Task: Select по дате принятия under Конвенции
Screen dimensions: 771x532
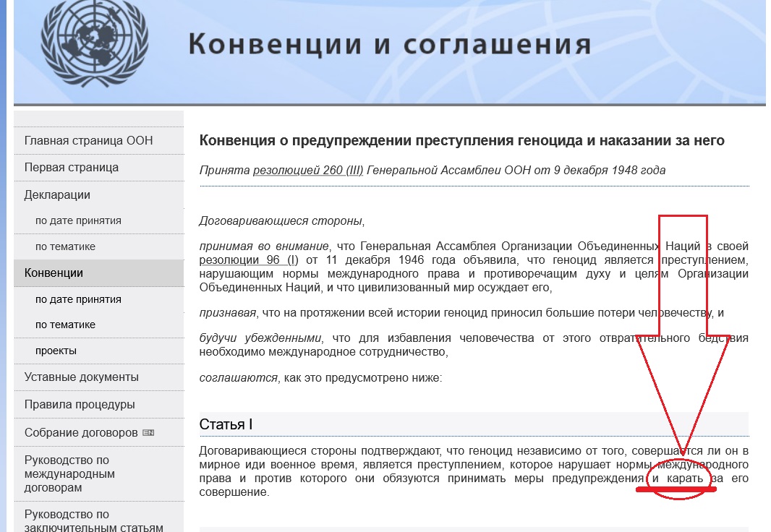Action: pyautogui.click(x=78, y=299)
